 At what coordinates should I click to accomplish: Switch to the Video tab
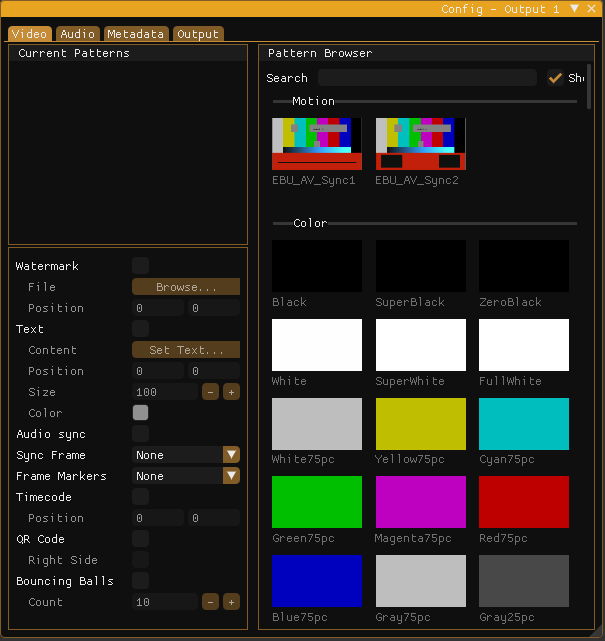pos(30,34)
